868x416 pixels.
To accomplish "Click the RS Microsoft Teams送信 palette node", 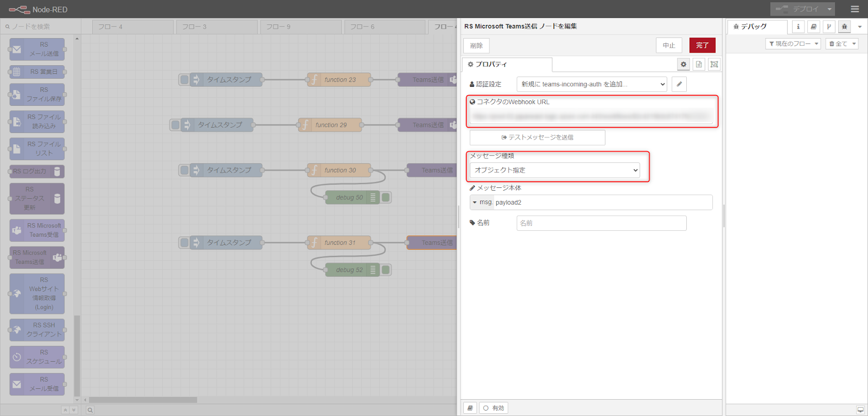I will (x=37, y=257).
